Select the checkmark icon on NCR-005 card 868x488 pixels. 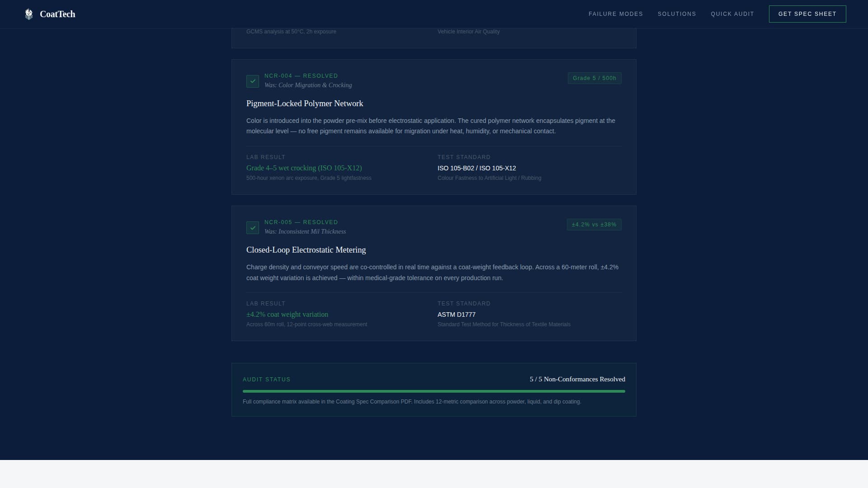pos(253,228)
